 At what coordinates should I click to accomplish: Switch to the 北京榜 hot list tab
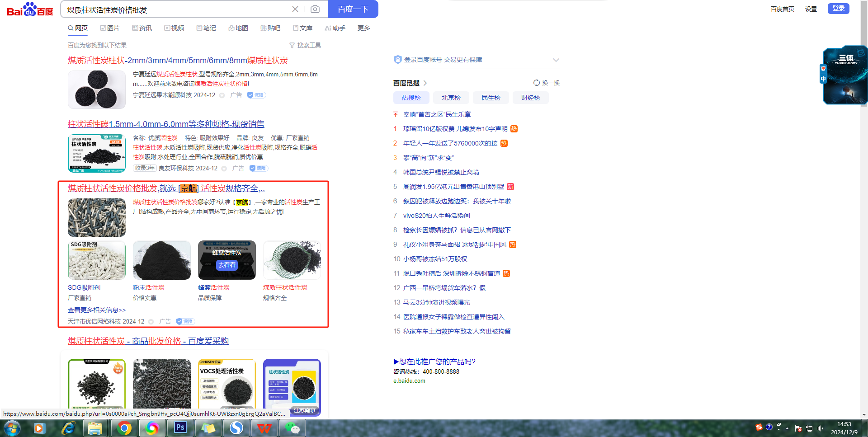pos(451,98)
